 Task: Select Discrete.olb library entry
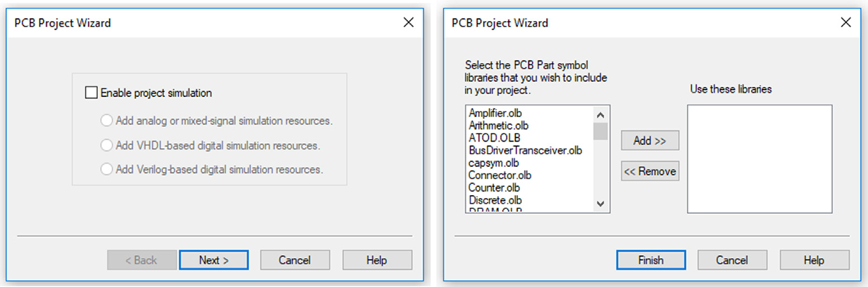pos(495,200)
